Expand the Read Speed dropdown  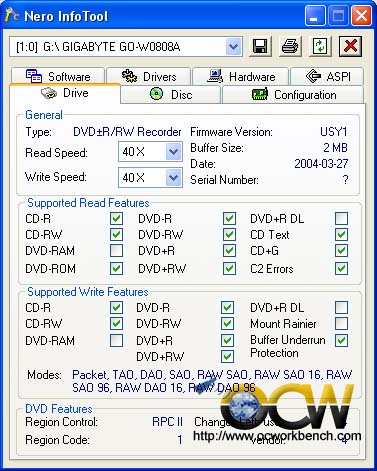(174, 152)
